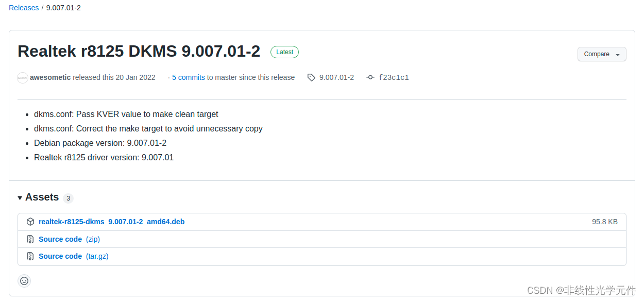Click the commit icon beside f23c1c1
Screen dimensions: 644x300
[x=370, y=78]
